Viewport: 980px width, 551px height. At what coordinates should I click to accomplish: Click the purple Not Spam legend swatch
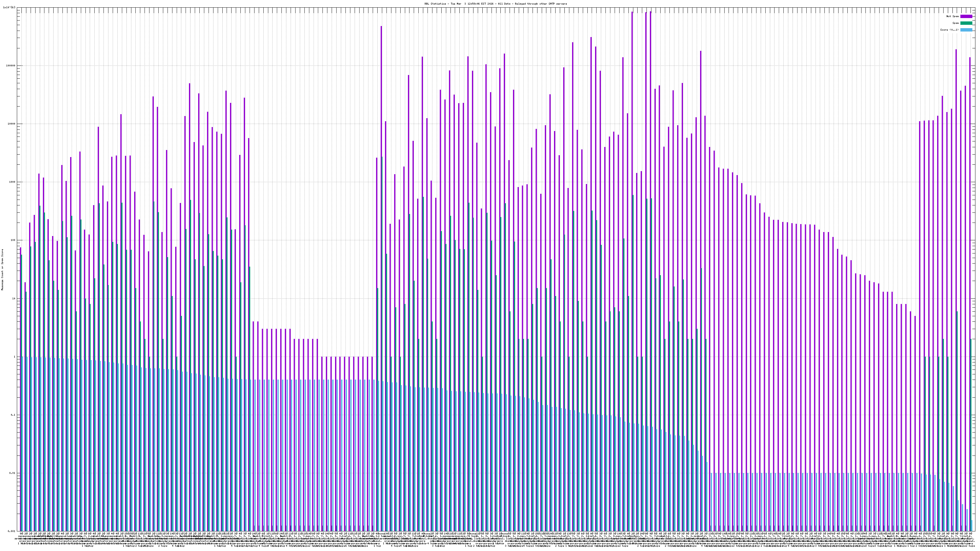(x=966, y=16)
